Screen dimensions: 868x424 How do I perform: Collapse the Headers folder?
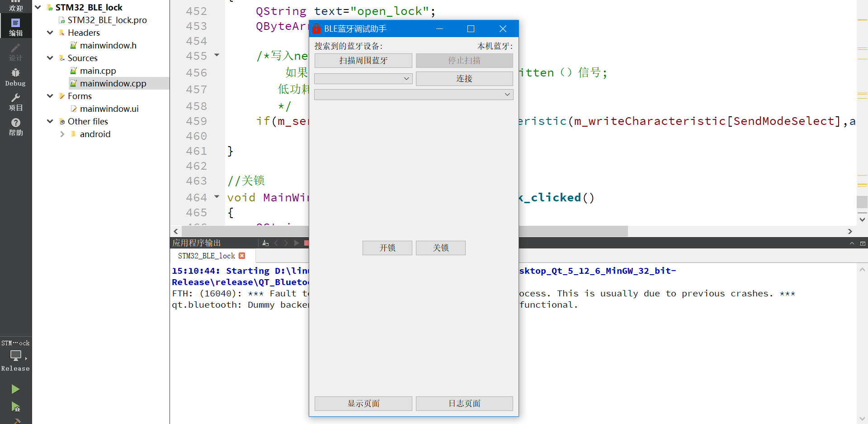coord(50,33)
